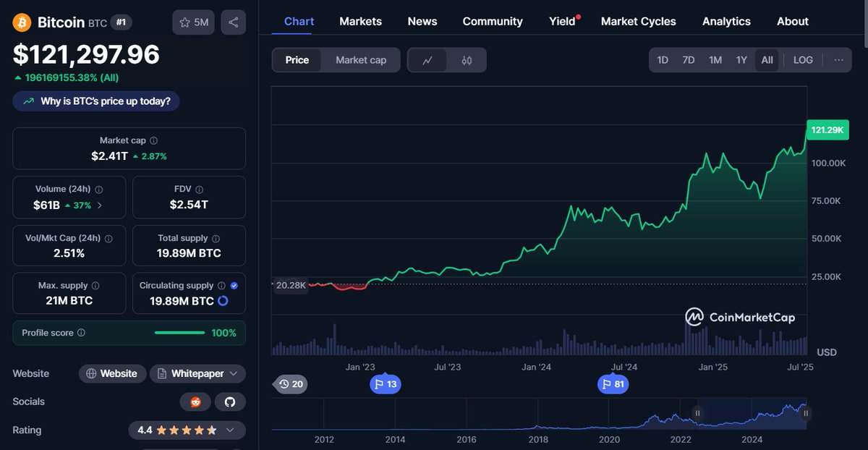The image size is (868, 450).
Task: Click info icon beside Max. supply
Action: 95,286
